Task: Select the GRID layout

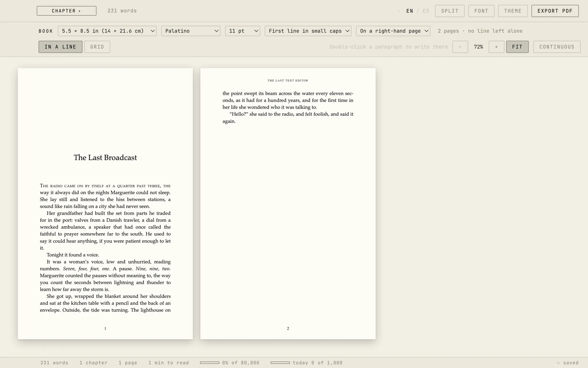Action: 97,47
